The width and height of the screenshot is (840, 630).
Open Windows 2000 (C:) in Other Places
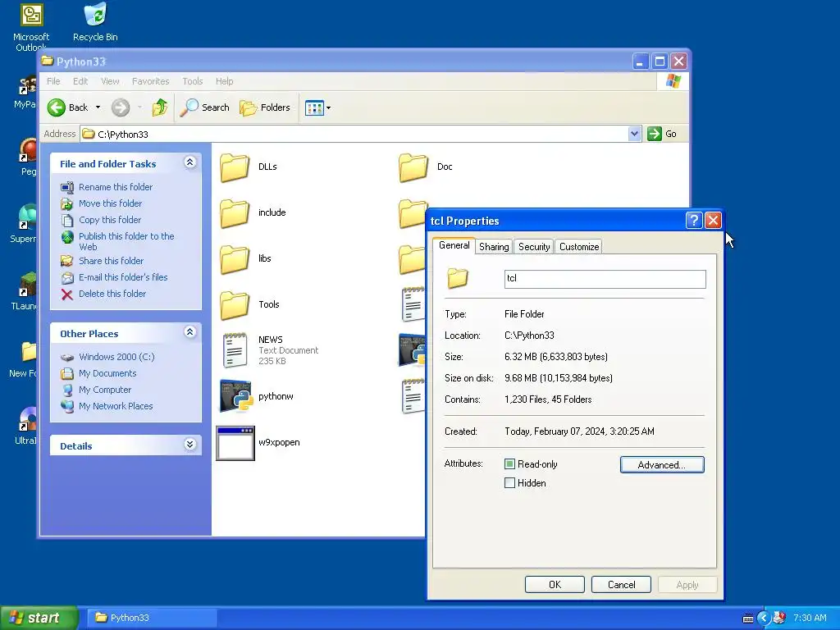(116, 357)
